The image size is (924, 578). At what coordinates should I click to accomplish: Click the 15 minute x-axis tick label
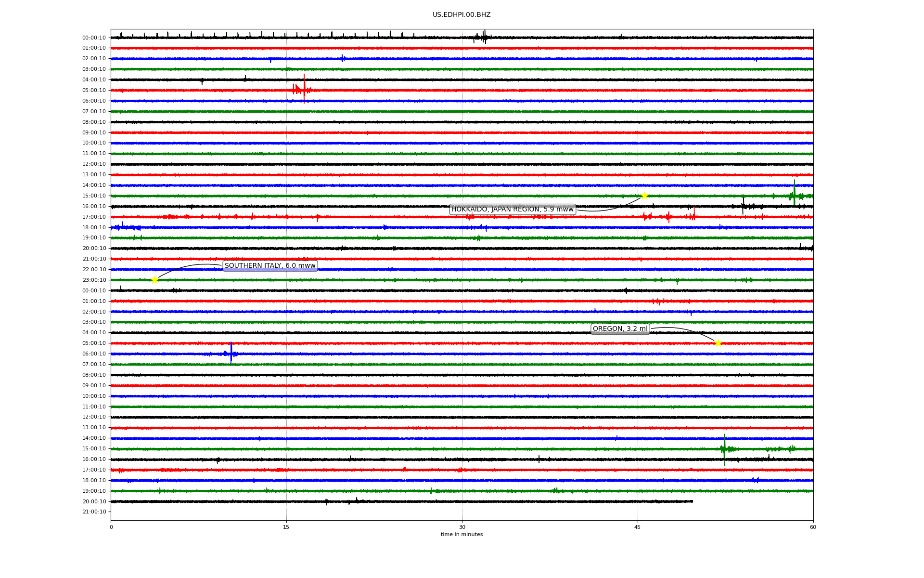[286, 527]
